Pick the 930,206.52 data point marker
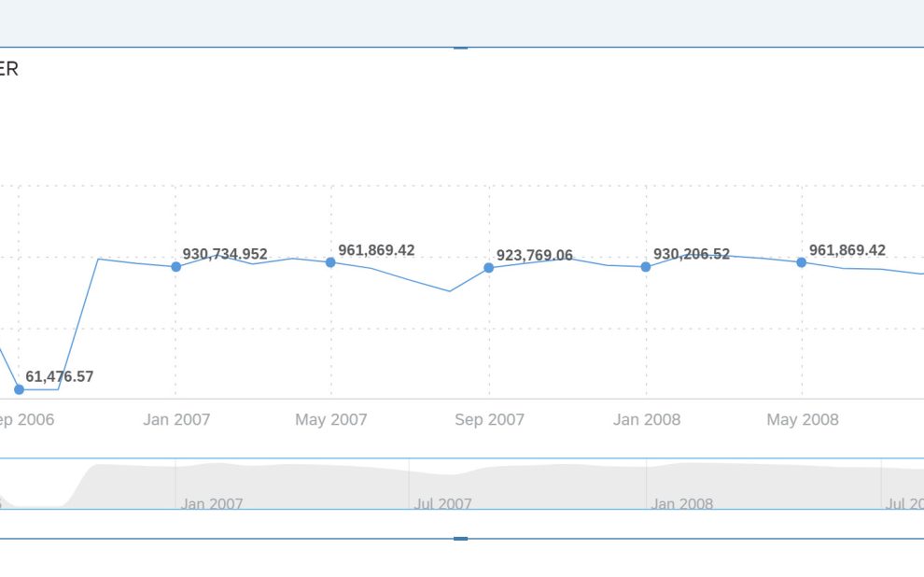This screenshot has height=577, width=924. point(646,267)
